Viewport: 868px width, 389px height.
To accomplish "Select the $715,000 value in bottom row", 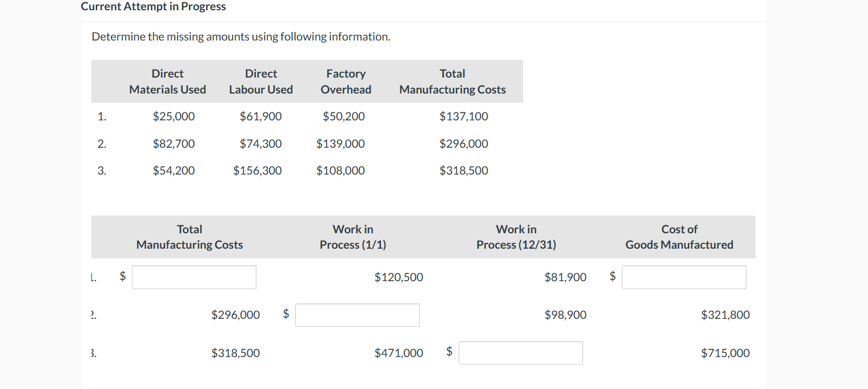I will 725,352.
